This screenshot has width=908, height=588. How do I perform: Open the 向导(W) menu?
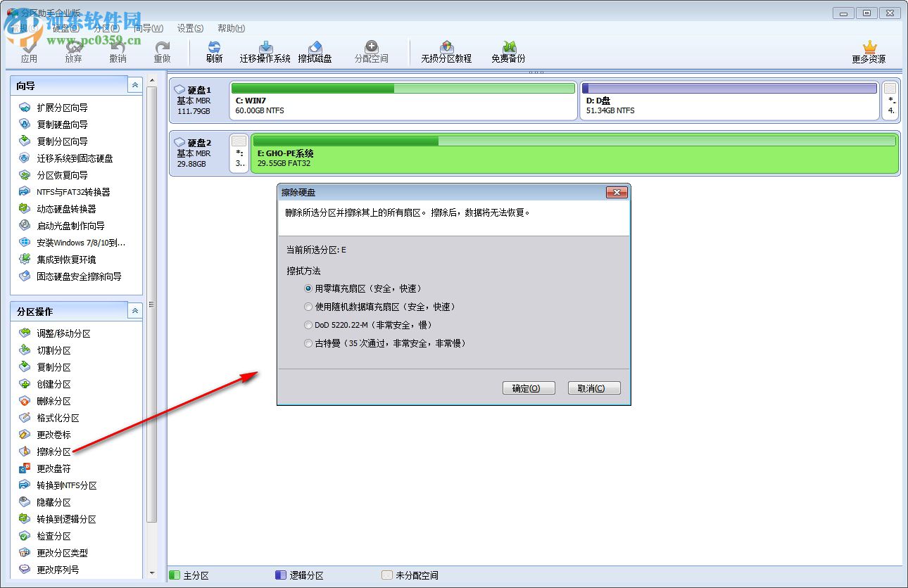(x=147, y=28)
